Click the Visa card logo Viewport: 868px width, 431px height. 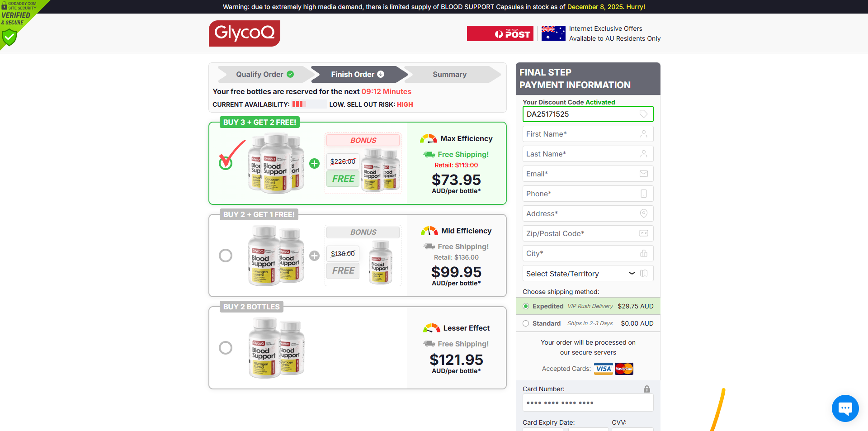(x=604, y=369)
